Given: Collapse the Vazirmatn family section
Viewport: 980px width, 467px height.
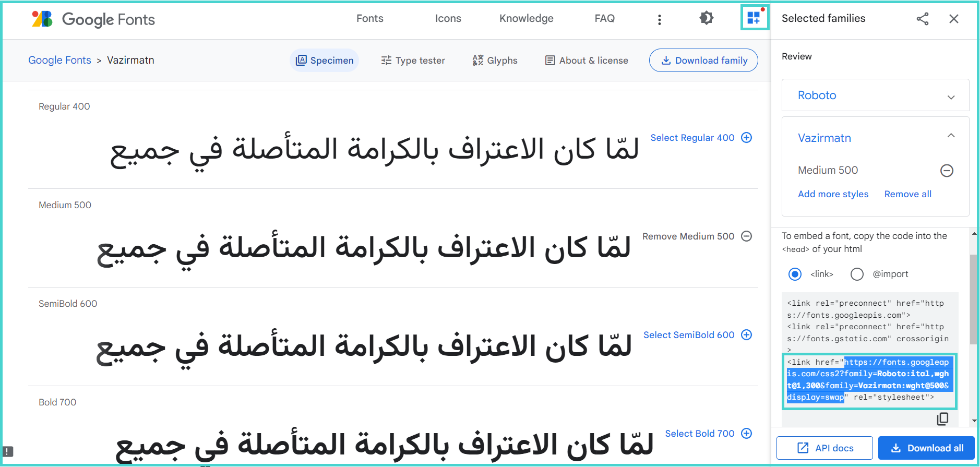Looking at the screenshot, I should [951, 136].
